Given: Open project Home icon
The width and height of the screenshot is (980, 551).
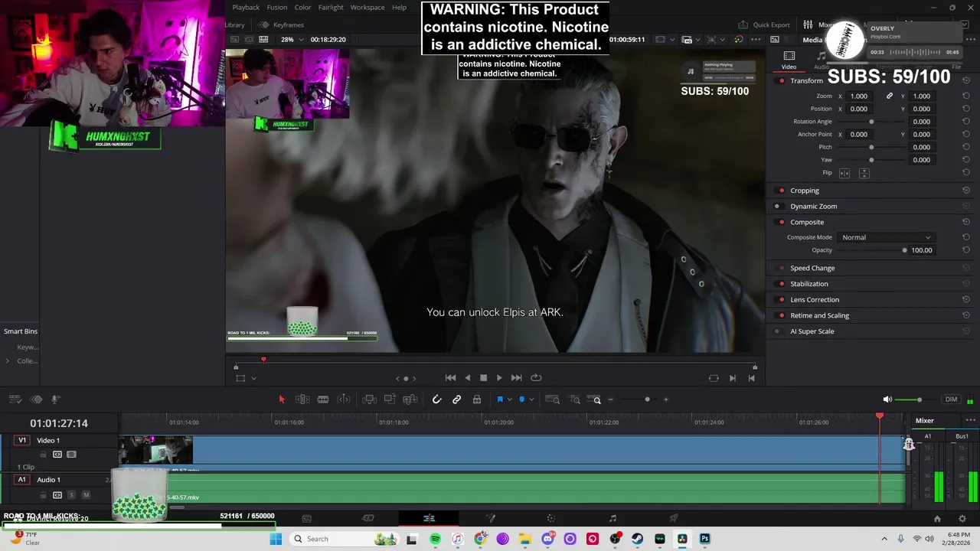Looking at the screenshot, I should pyautogui.click(x=936, y=519).
